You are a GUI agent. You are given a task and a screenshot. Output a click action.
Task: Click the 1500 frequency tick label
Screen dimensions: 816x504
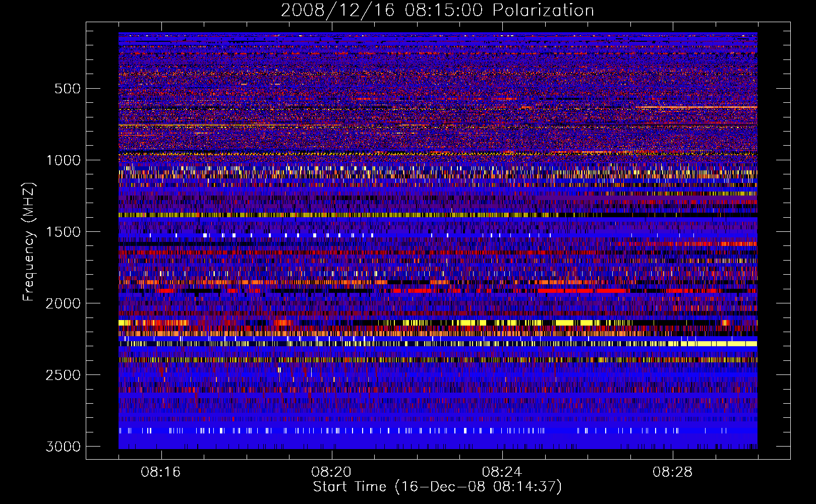coord(63,232)
